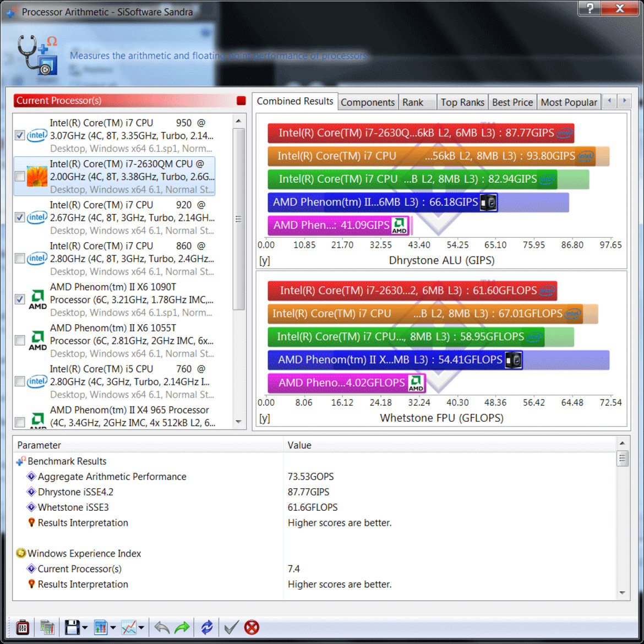Click the up arrow of the parameter list scrollbar
This screenshot has width=644, height=644.
click(622, 443)
